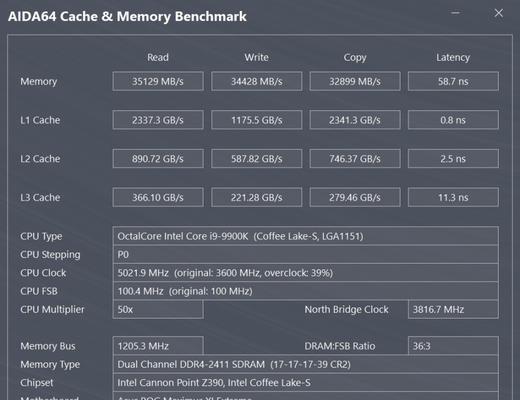This screenshot has width=520, height=400.
Task: Select the CPU FSB 100.4 MHz field
Action: [x=306, y=291]
